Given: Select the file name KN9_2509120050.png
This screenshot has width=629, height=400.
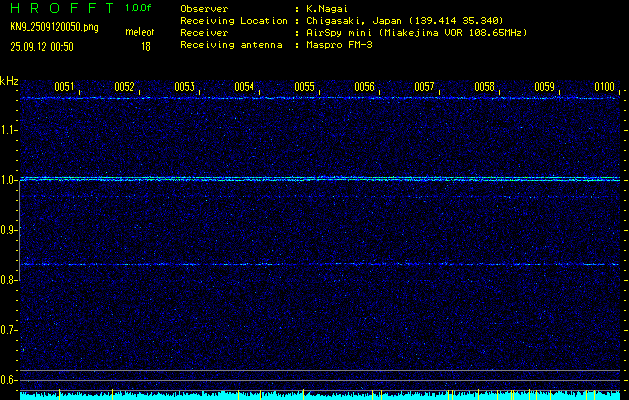Looking at the screenshot, I should pos(54,27).
